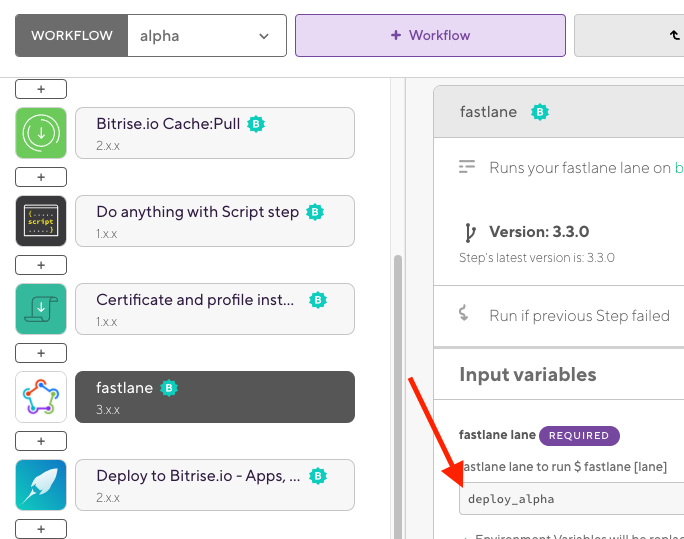This screenshot has width=684, height=539.
Task: Click Step's latest version is: 3.3.0 text
Action: [x=537, y=258]
